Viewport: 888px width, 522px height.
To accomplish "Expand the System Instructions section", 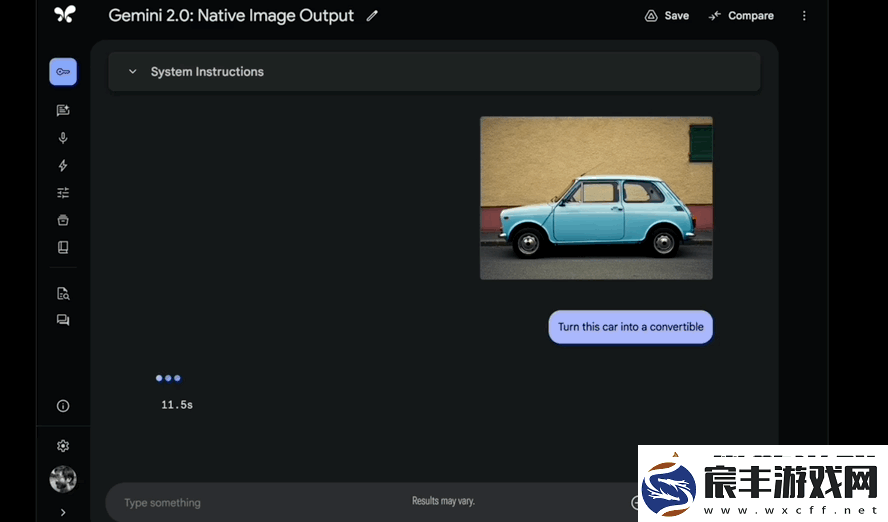I will (434, 72).
